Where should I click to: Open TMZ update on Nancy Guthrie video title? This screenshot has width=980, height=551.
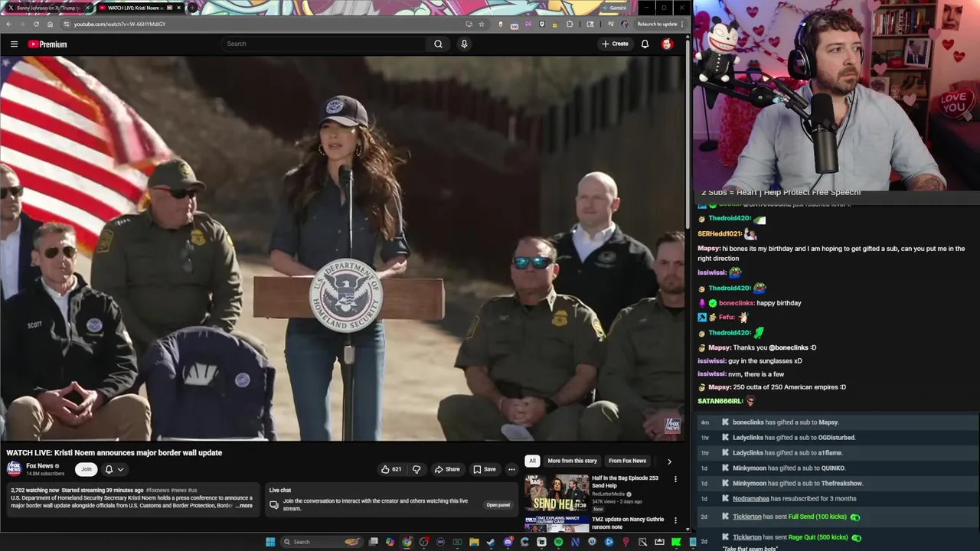(x=628, y=523)
